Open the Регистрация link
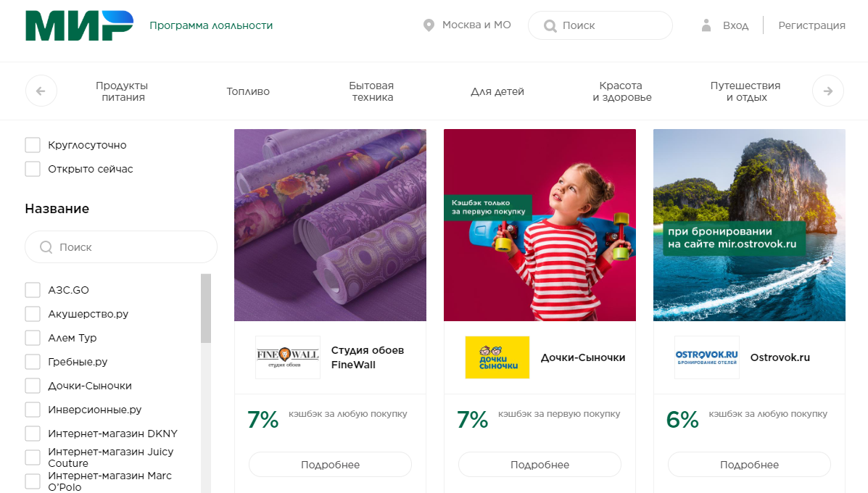This screenshot has width=868, height=493. click(811, 25)
